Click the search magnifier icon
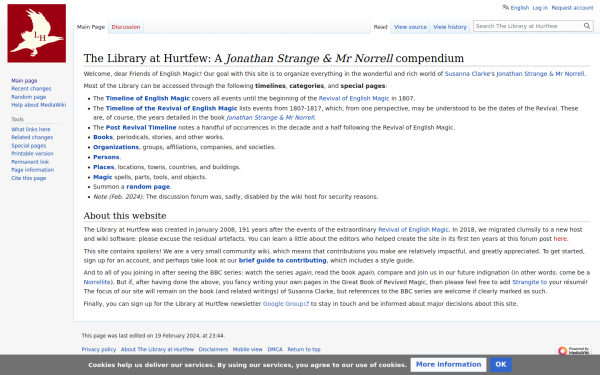600x375 pixels. pos(587,26)
